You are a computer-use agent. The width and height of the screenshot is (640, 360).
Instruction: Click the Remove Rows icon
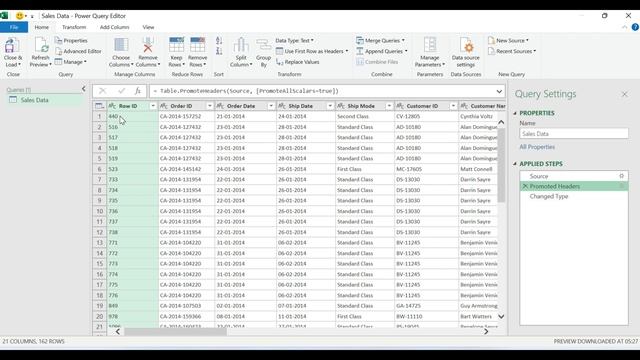(198, 45)
